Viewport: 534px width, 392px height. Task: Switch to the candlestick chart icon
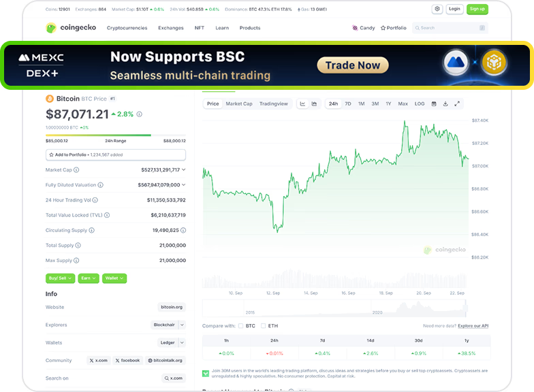314,104
